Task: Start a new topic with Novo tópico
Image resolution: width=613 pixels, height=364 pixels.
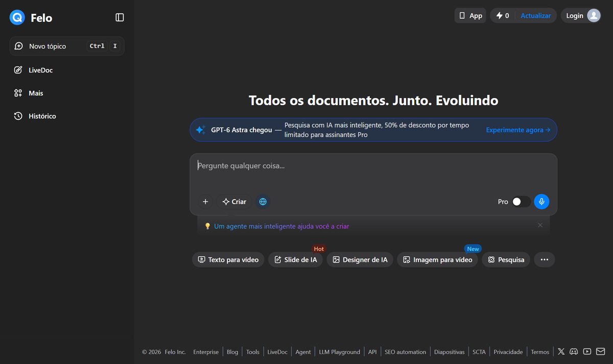Action: coord(67,46)
